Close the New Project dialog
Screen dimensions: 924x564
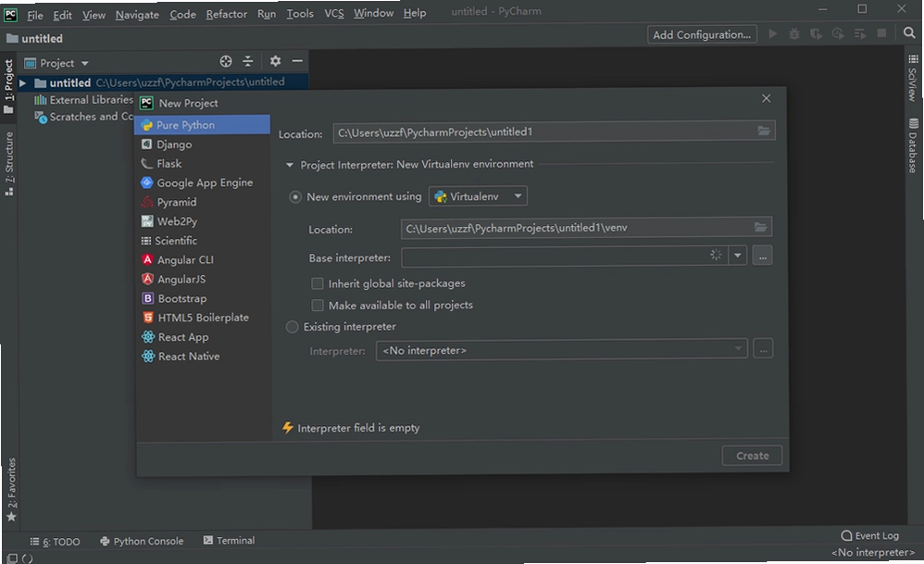point(766,98)
